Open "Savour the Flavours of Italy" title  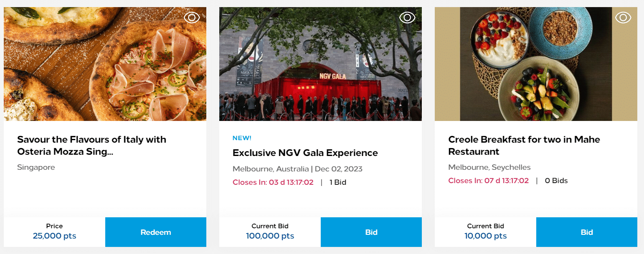point(91,146)
